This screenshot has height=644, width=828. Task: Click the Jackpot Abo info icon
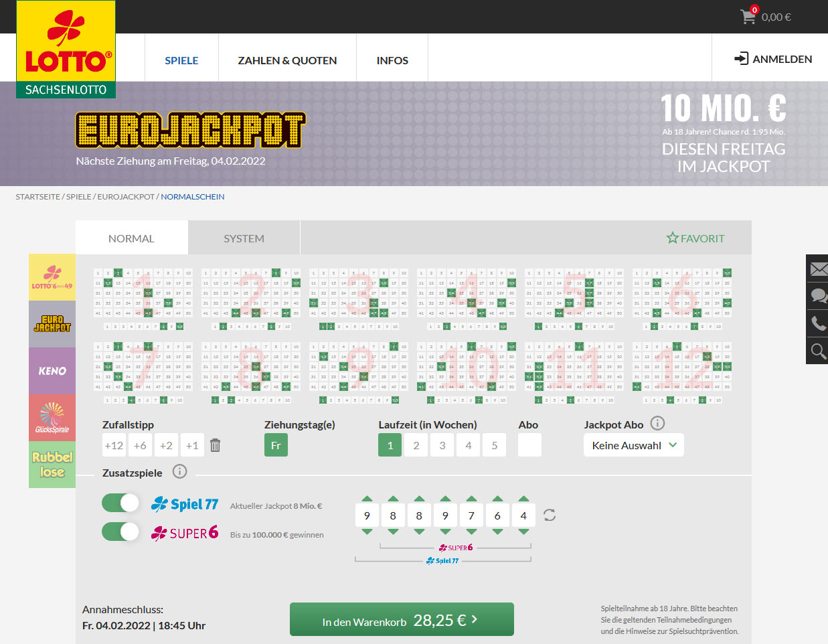[x=658, y=423]
